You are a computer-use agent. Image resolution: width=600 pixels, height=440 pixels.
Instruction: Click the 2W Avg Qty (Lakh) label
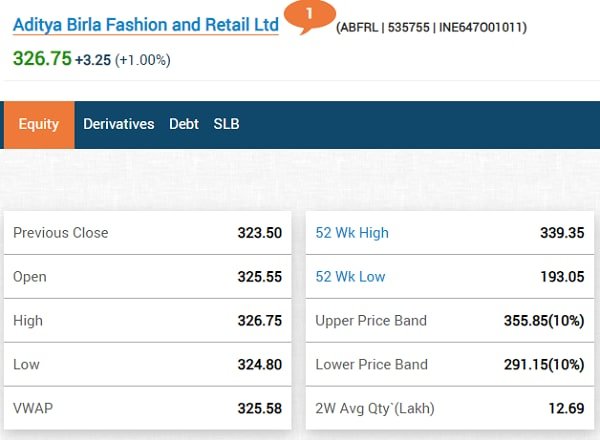pyautogui.click(x=375, y=408)
